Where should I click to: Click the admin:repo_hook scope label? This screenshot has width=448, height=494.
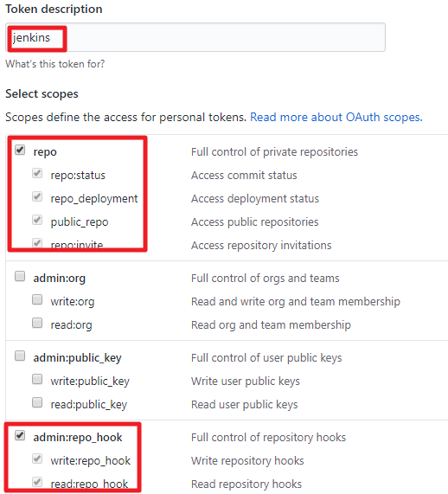[78, 437]
